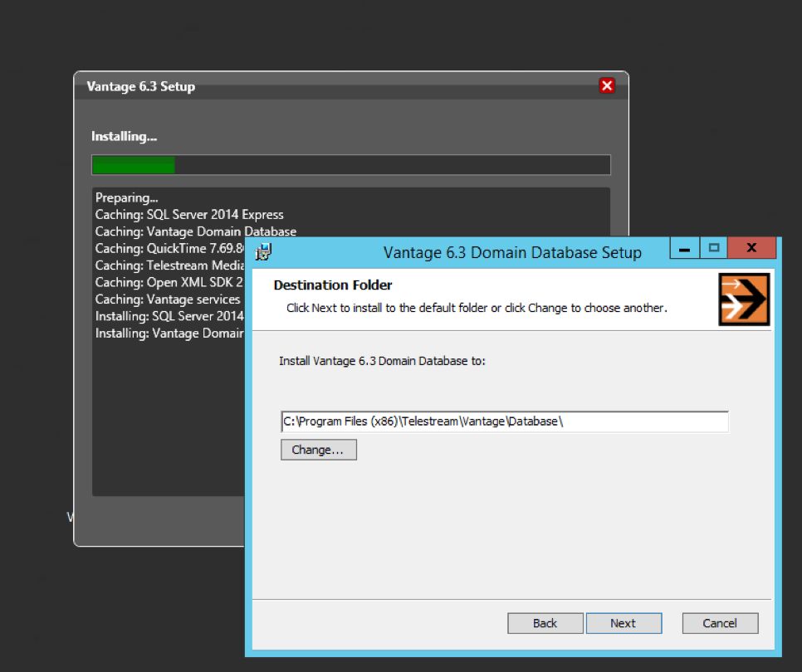The width and height of the screenshot is (802, 672).
Task: Maximize the Domain Database Setup window
Action: [x=713, y=248]
